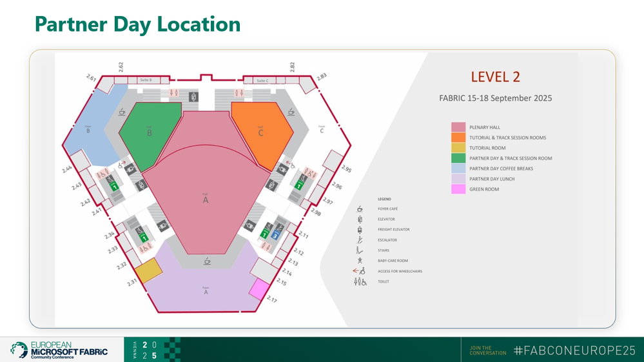Click the PARTNER DAY LUNCH legend label
This screenshot has height=362, width=644.
(x=492, y=179)
